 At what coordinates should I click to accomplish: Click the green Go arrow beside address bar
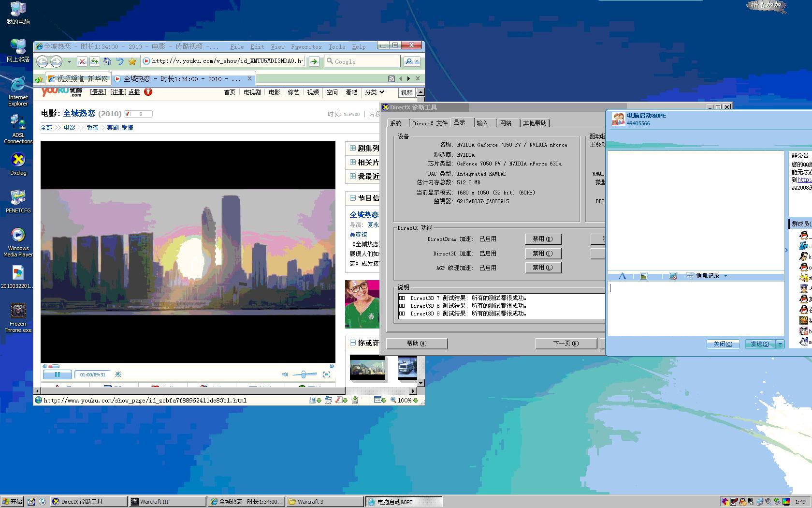pyautogui.click(x=314, y=61)
